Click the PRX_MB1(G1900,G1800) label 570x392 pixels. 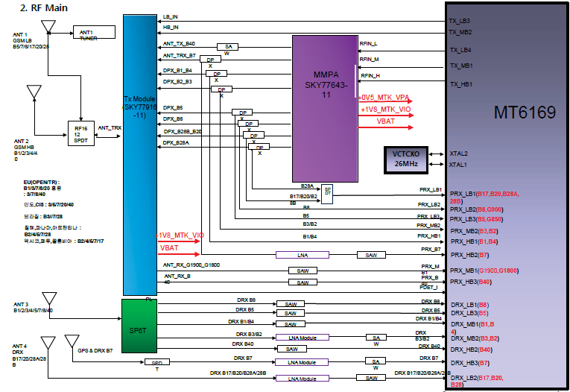(x=484, y=271)
